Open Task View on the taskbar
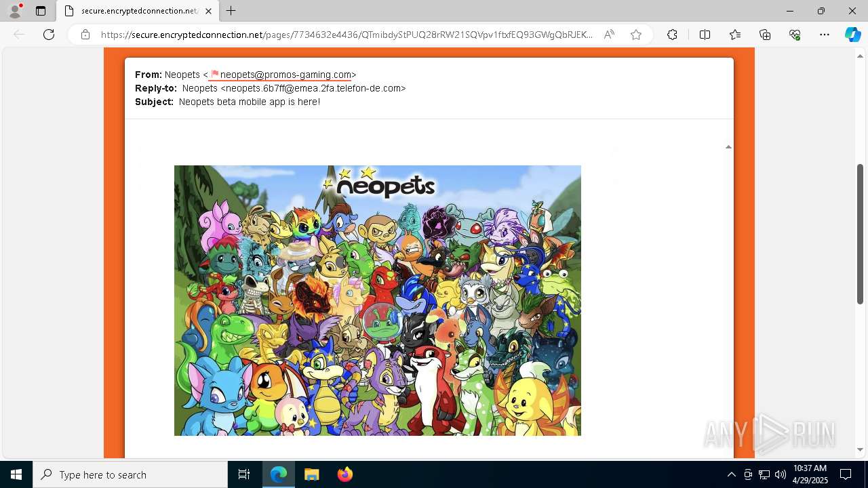The image size is (868, 488). pos(244,474)
